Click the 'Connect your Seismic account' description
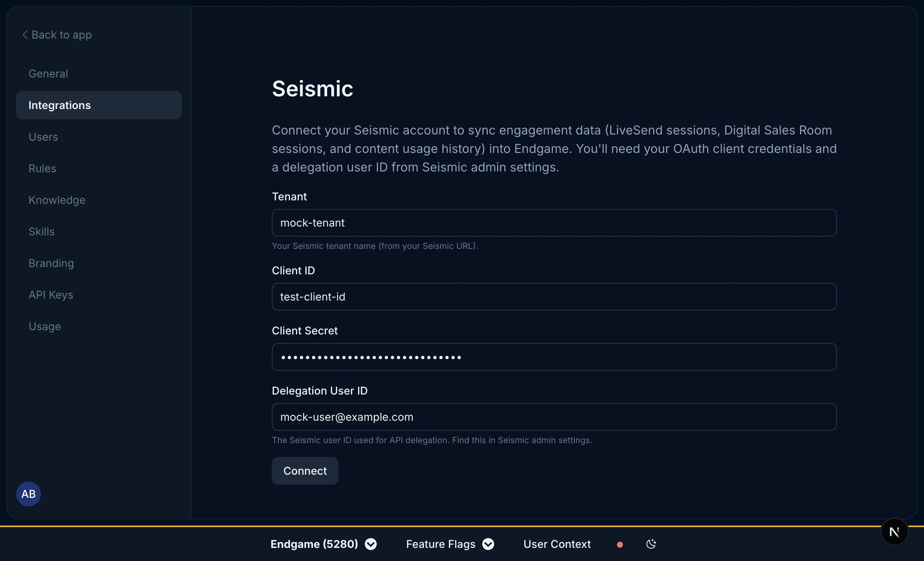 [x=554, y=149]
